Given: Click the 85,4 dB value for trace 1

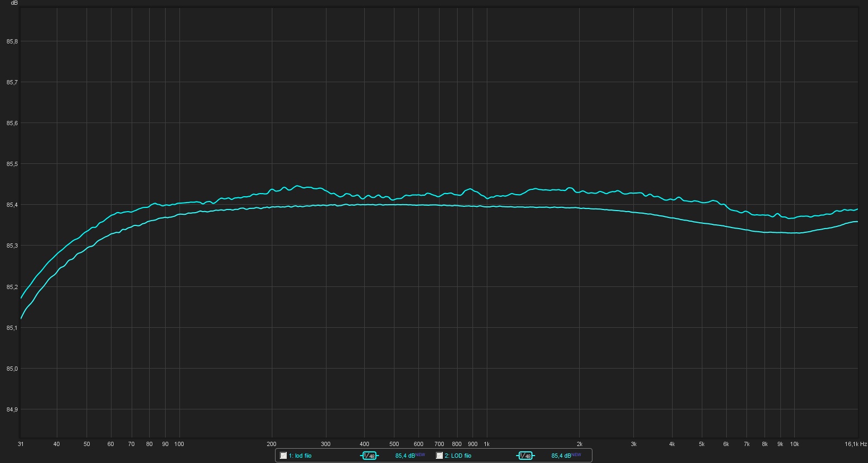Looking at the screenshot, I should (x=405, y=456).
